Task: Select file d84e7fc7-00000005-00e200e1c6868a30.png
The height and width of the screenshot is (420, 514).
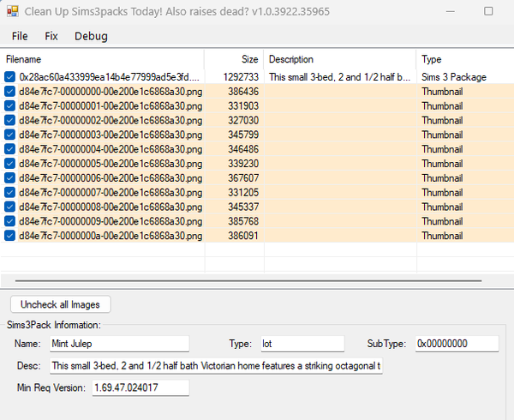Action: click(111, 164)
